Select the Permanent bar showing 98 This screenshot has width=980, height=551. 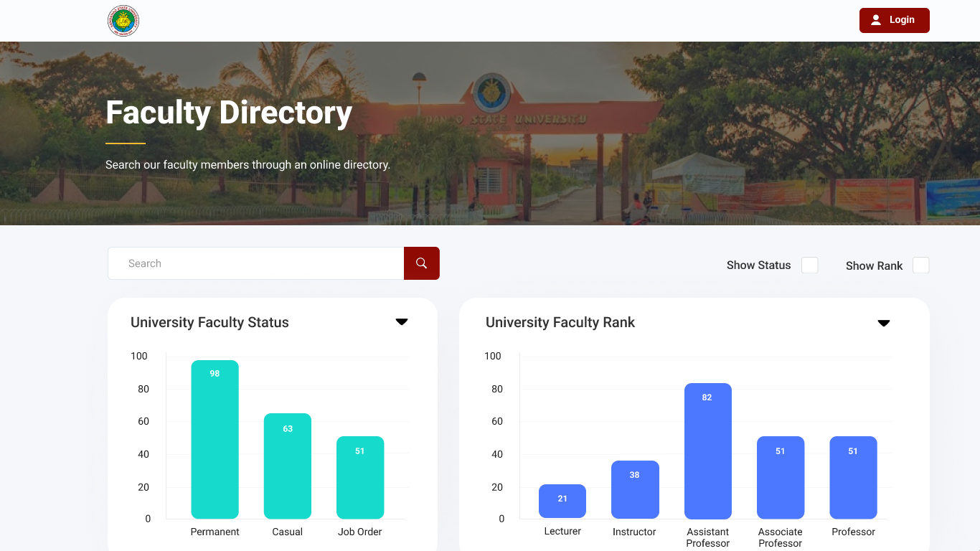[x=215, y=439]
